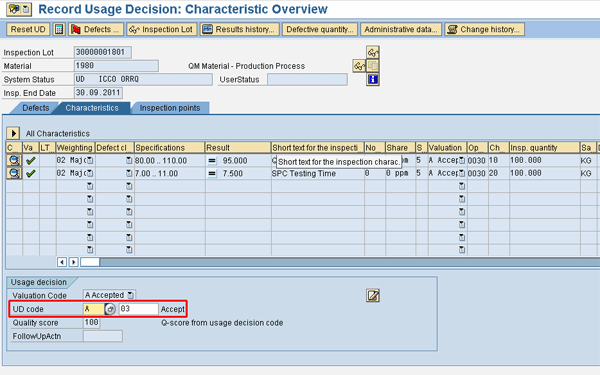Click table horizontal scroll right arrow
The height and width of the screenshot is (375, 600).
[73, 262]
